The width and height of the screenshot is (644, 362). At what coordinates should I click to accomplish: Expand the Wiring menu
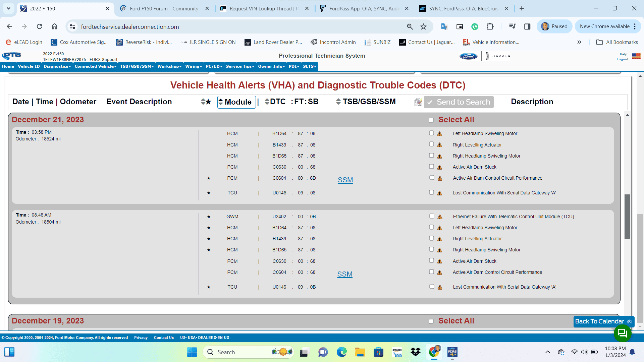pos(194,66)
